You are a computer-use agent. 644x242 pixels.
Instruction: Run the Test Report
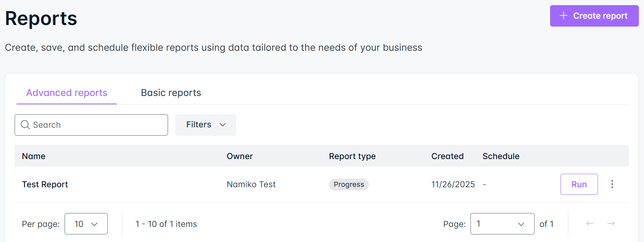click(x=579, y=184)
